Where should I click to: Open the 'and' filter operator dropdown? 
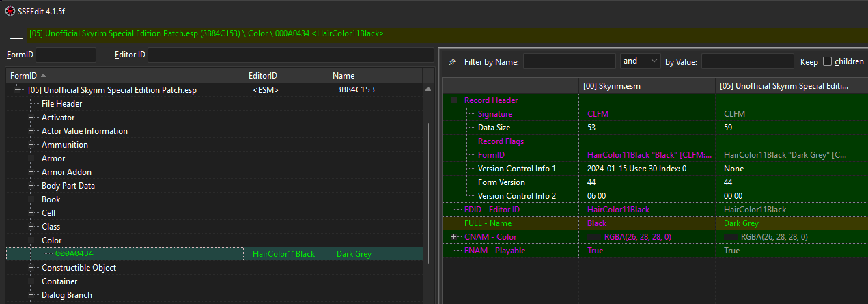click(640, 61)
